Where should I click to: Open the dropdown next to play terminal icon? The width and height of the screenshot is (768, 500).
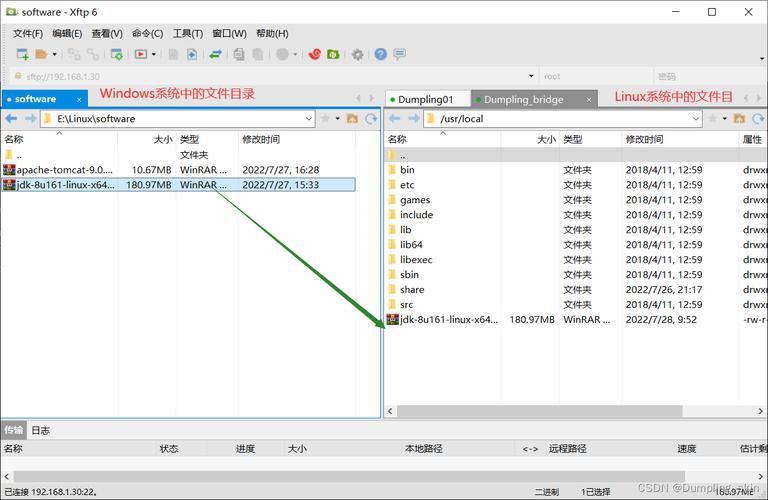[x=154, y=54]
